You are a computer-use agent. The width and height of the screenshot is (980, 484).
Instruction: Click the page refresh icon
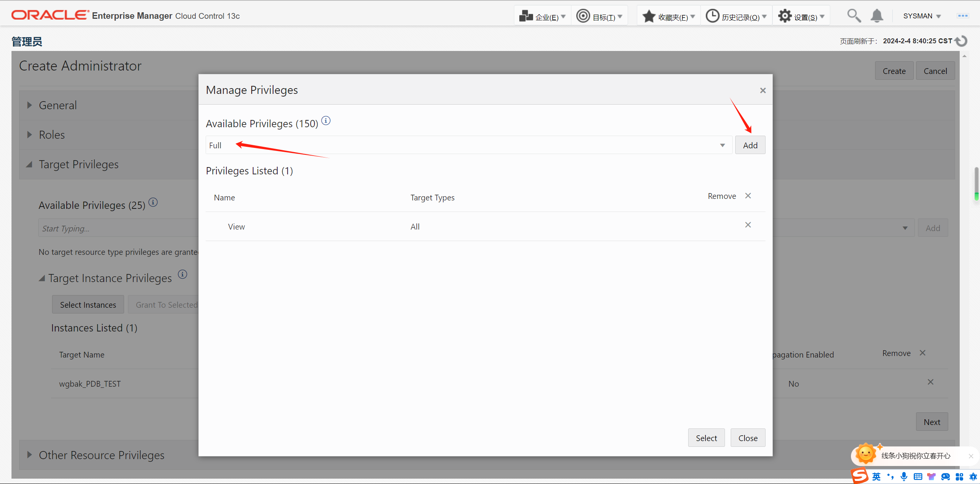pyautogui.click(x=961, y=41)
